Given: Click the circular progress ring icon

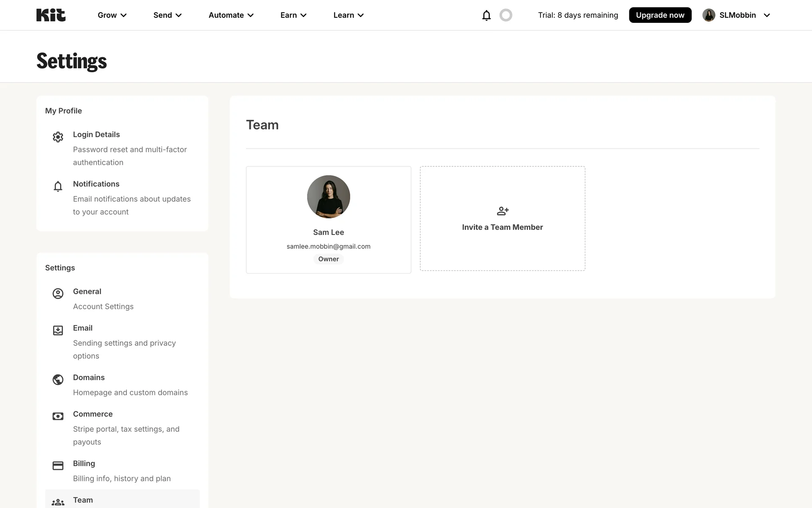Looking at the screenshot, I should tap(506, 15).
